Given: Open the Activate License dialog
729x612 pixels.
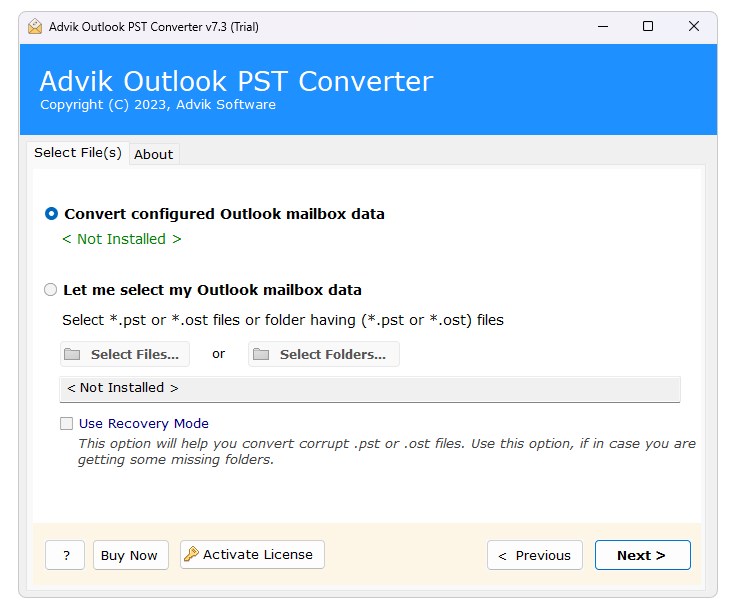Looking at the screenshot, I should pos(252,554).
